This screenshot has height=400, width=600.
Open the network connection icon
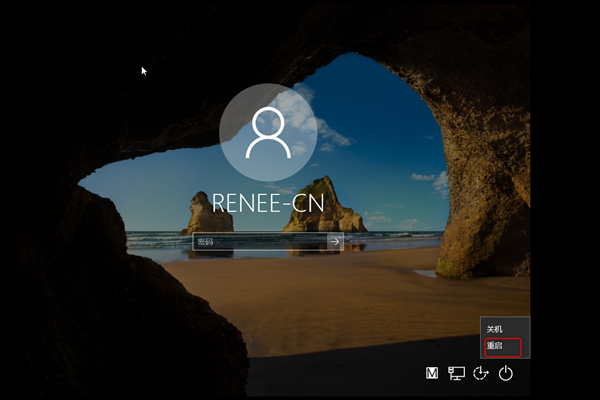(x=456, y=374)
